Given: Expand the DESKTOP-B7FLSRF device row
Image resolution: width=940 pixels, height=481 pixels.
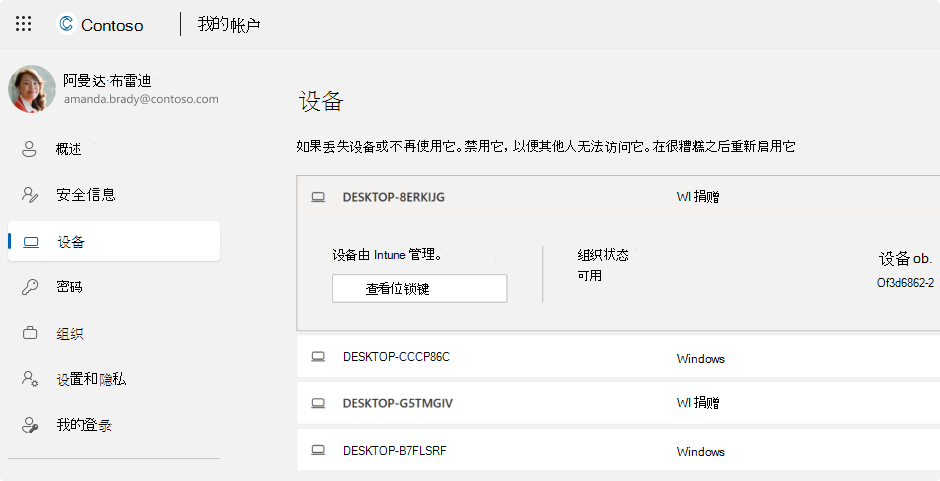Looking at the screenshot, I should coord(618,450).
